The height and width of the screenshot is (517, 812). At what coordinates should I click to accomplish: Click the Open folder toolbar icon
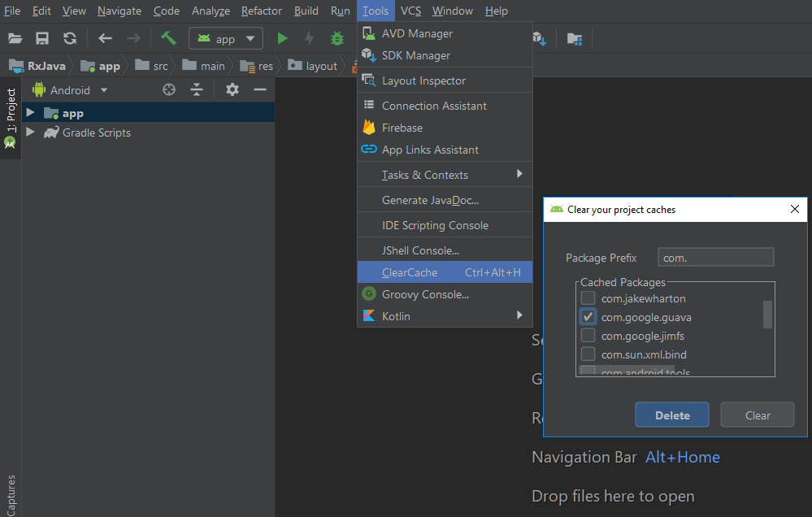point(15,38)
